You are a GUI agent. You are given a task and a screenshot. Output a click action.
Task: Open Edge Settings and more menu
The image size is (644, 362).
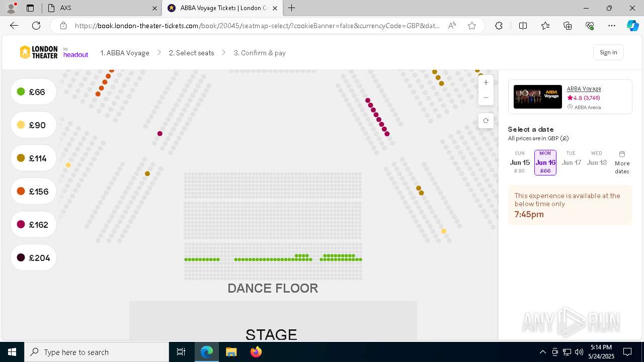(612, 26)
